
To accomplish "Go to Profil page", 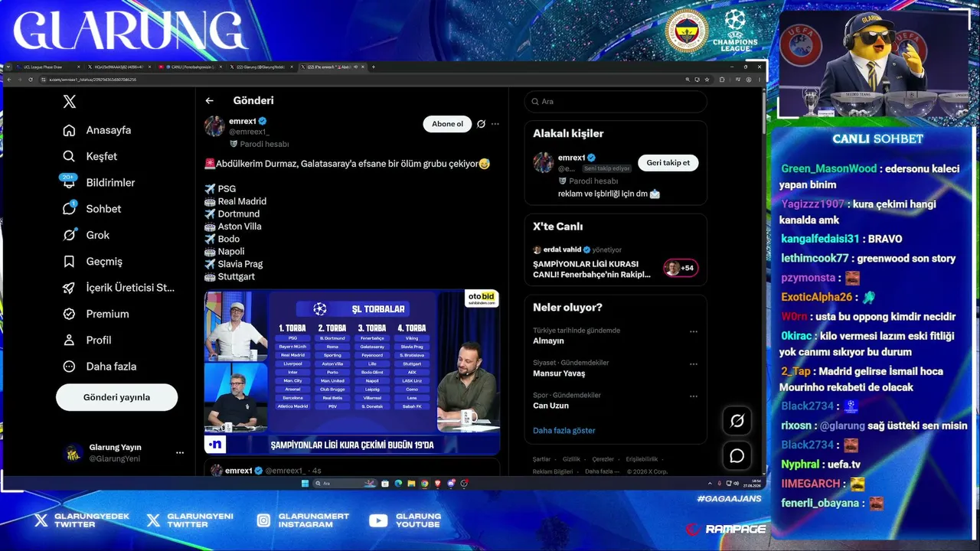I will coord(87,340).
